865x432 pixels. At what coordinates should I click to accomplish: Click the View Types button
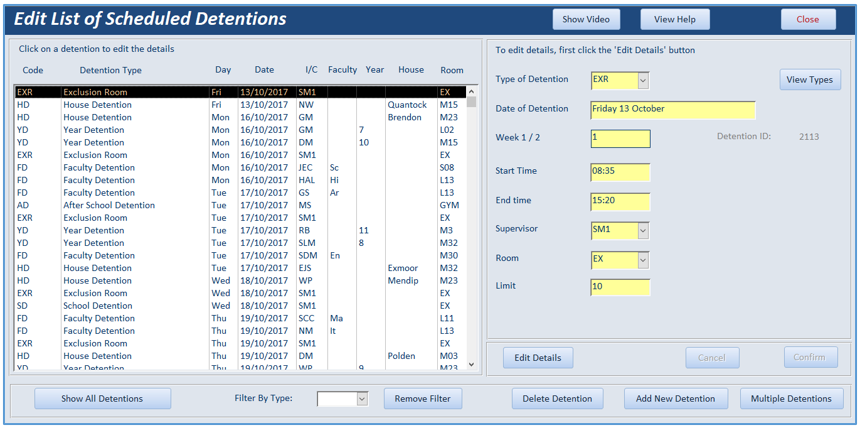pyautogui.click(x=810, y=79)
